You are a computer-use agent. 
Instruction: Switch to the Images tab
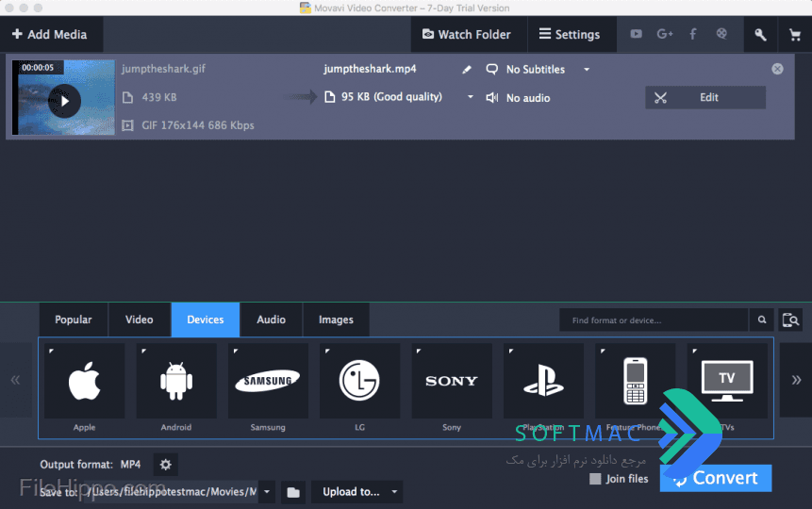tap(336, 320)
